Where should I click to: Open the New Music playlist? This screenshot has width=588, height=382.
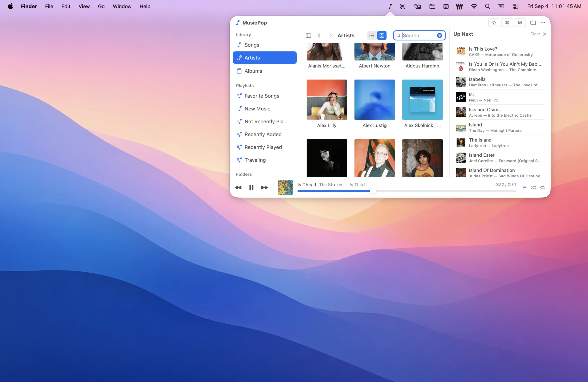(265, 109)
